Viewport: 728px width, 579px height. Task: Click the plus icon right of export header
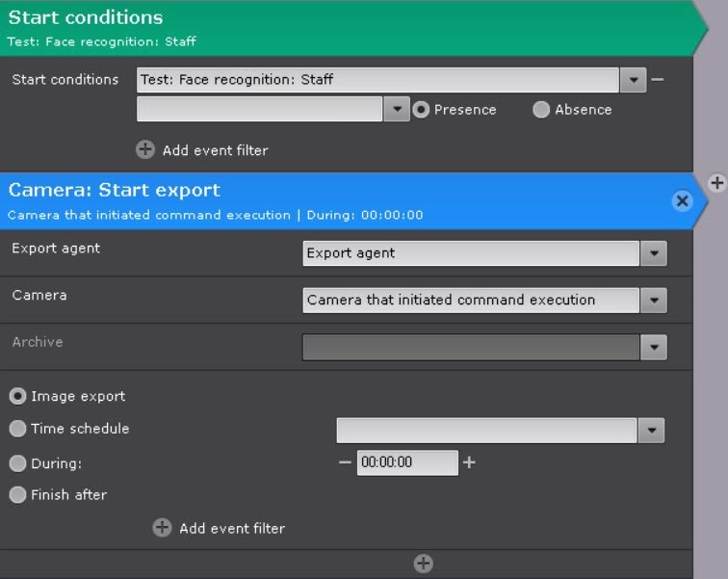716,183
